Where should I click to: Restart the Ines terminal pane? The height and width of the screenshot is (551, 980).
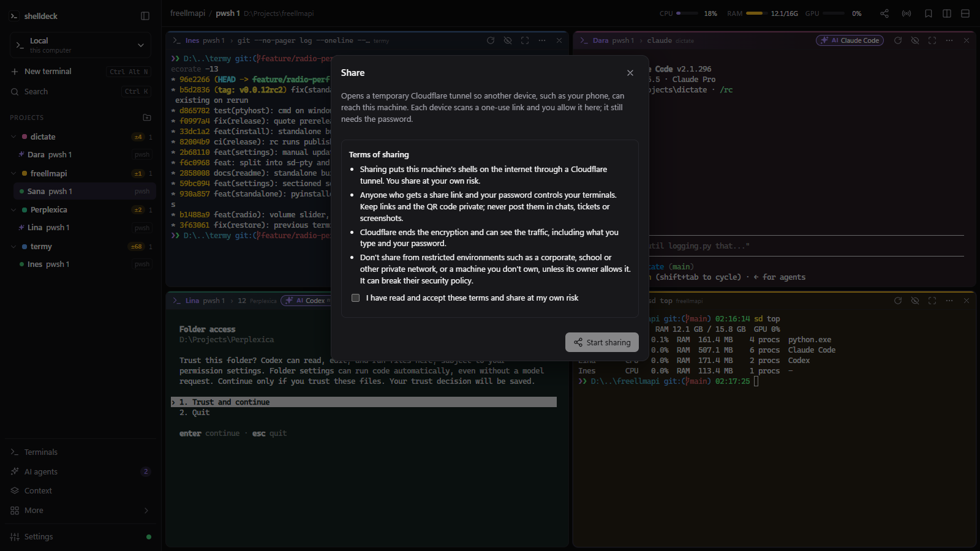tap(491, 40)
